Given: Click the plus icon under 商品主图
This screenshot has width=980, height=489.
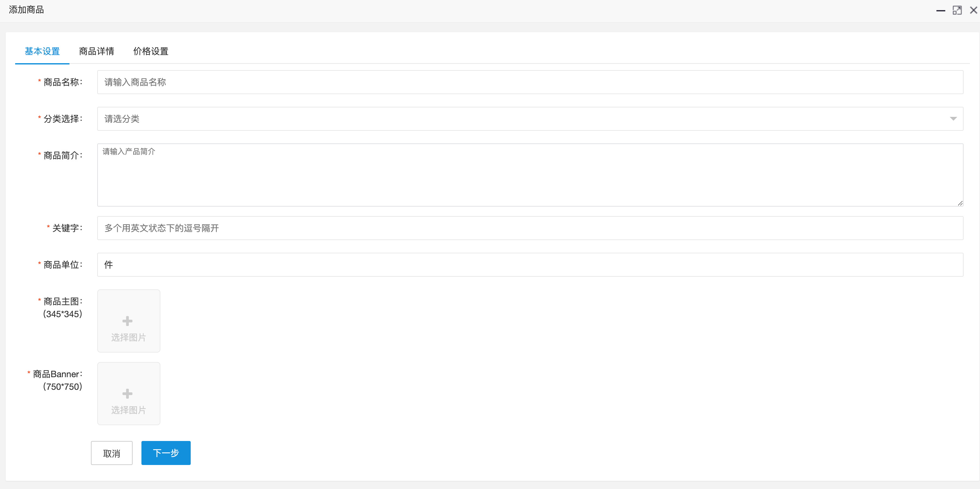Looking at the screenshot, I should 128,321.
